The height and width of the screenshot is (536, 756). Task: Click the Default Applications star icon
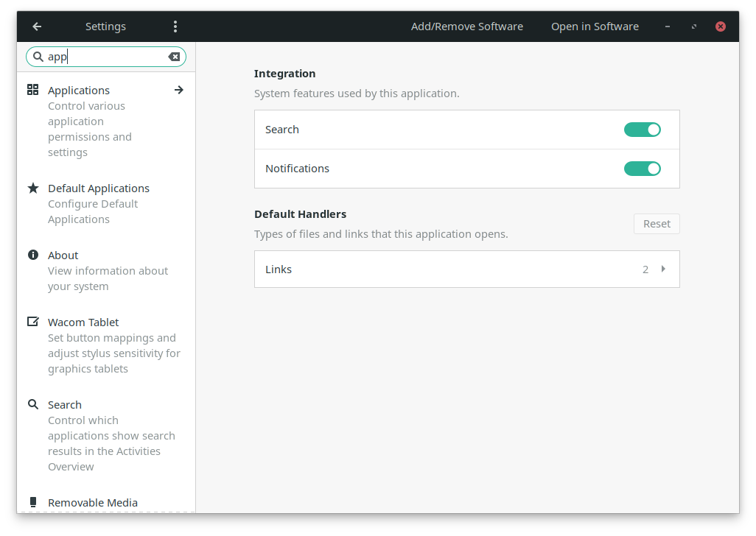(33, 188)
